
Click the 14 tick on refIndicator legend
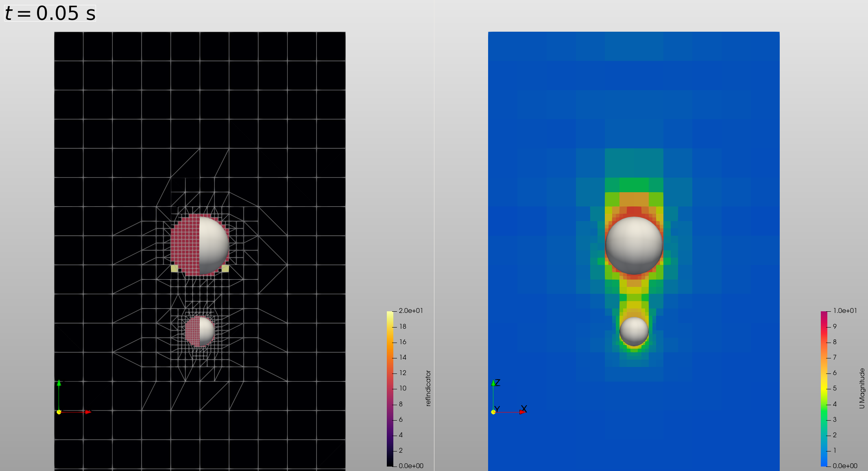pos(403,357)
